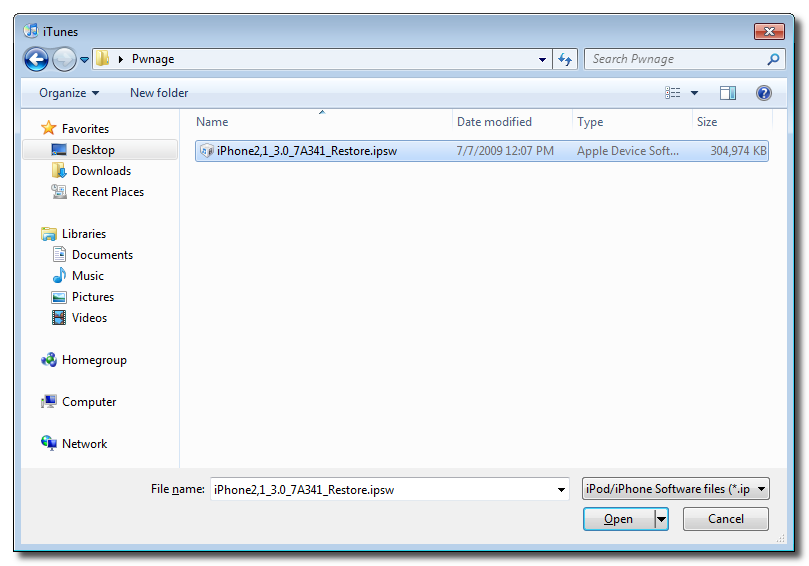Click the Network globe icon
809x566 pixels.
pos(49,443)
